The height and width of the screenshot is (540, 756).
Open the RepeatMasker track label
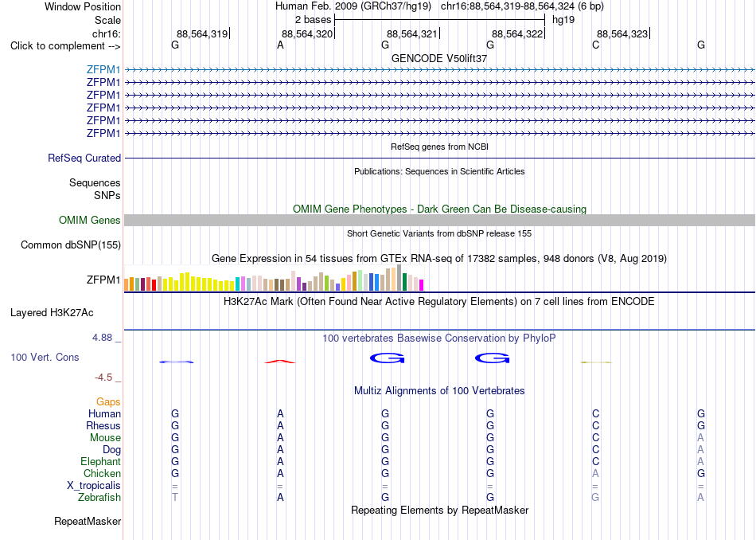88,522
